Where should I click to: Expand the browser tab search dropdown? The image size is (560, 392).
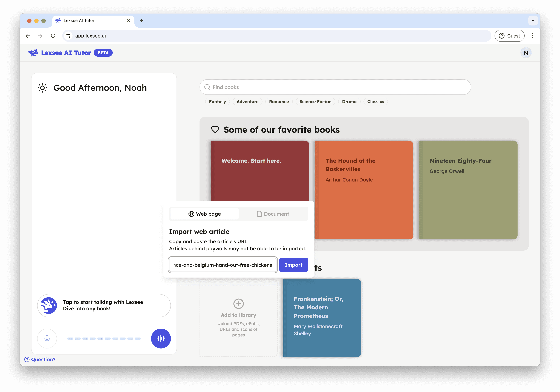pos(533,21)
